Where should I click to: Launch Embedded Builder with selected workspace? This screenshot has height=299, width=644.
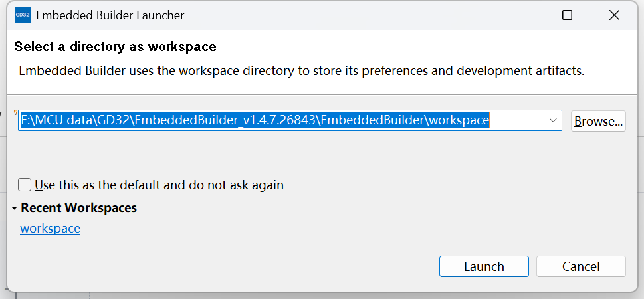[x=484, y=267]
